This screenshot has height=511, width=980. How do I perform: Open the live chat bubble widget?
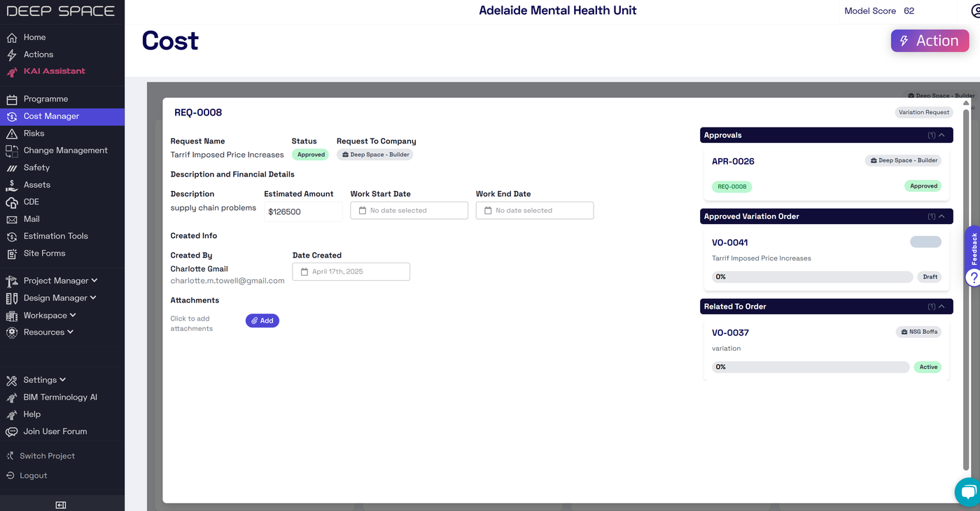968,491
